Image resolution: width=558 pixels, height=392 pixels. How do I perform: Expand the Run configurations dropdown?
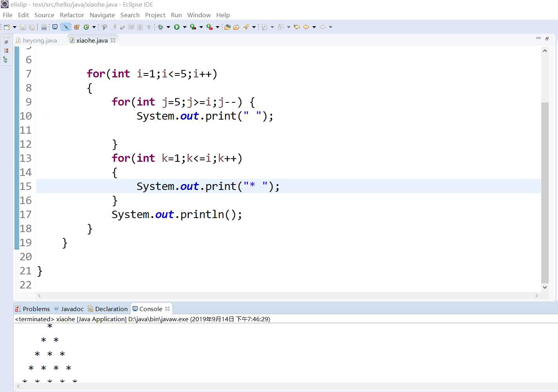185,27
